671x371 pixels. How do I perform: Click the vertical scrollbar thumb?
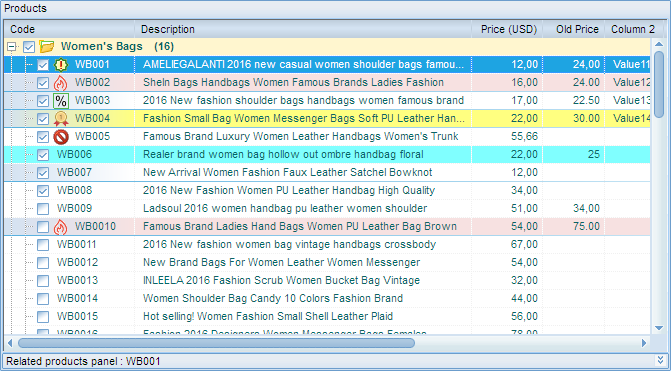(x=659, y=85)
